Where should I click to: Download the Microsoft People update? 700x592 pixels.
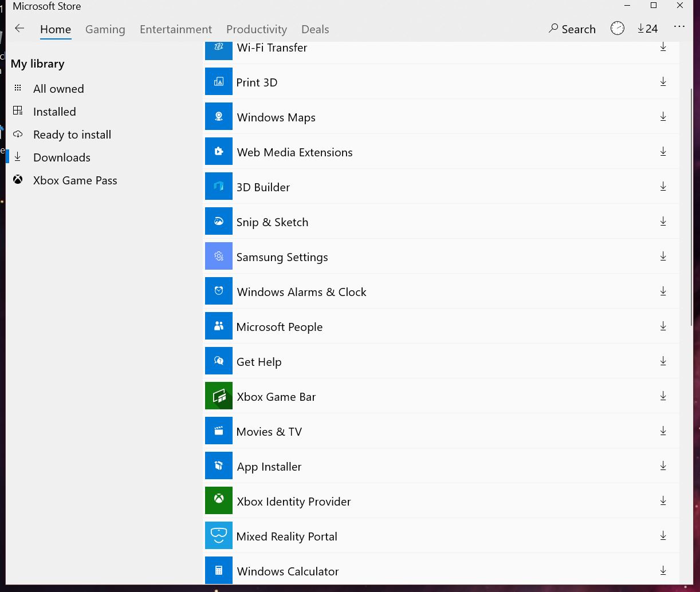[663, 326]
